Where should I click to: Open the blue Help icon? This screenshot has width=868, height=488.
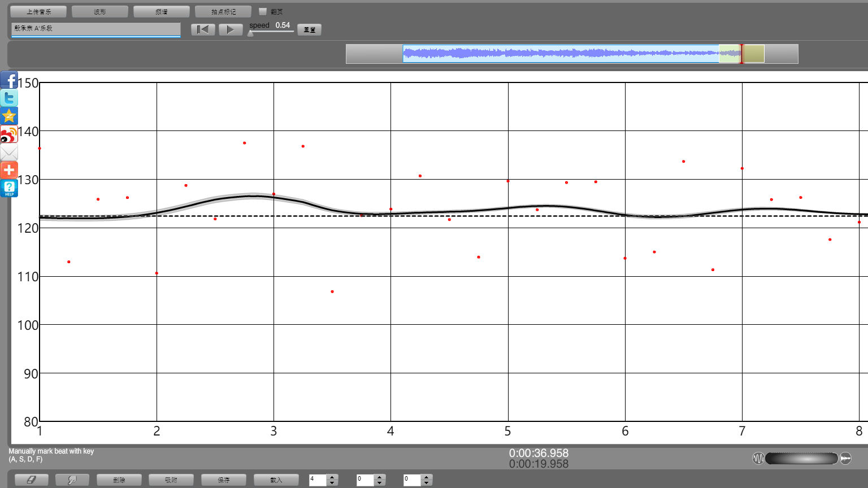pyautogui.click(x=9, y=188)
